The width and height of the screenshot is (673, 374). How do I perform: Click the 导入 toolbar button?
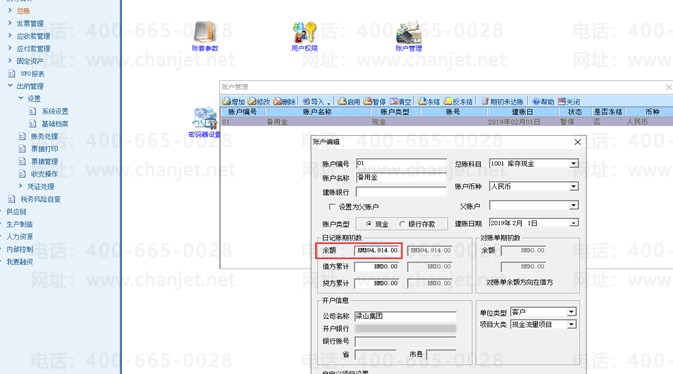pyautogui.click(x=317, y=101)
